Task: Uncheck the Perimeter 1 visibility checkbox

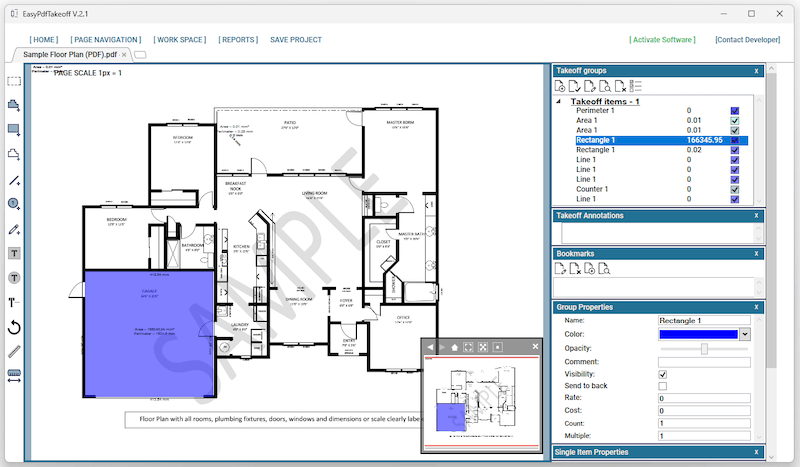Action: click(x=735, y=111)
